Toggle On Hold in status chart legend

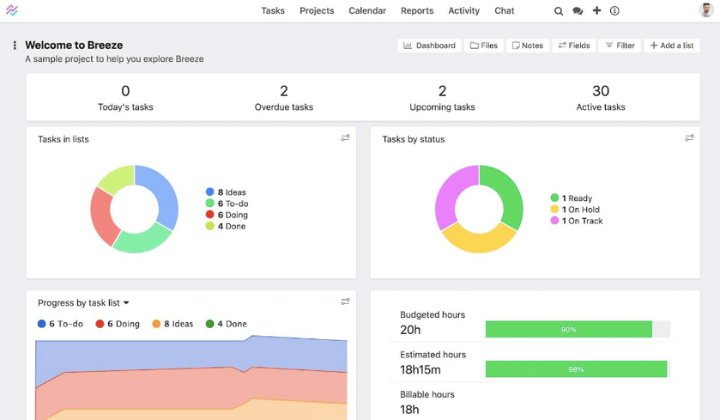(576, 209)
